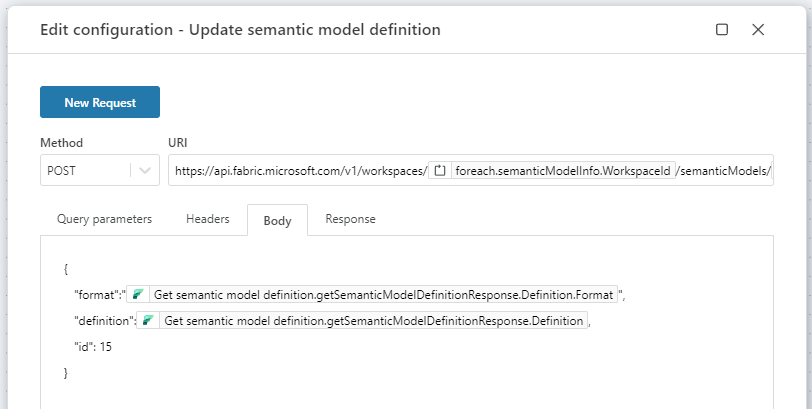The image size is (812, 409).
Task: Select the POST method value box
Action: [84, 171]
